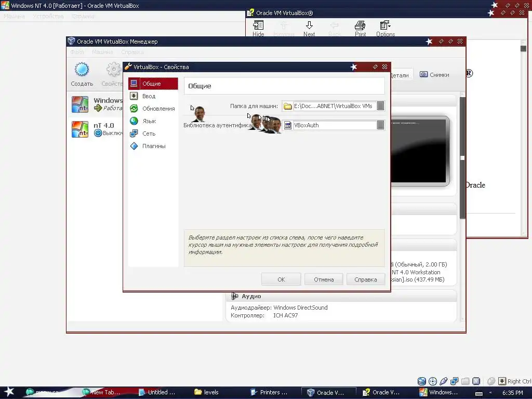Viewport: 532px width, 399px height.
Task: Click the keyboard capture arrow icon near Right Ctrl
Action: pyautogui.click(x=502, y=381)
